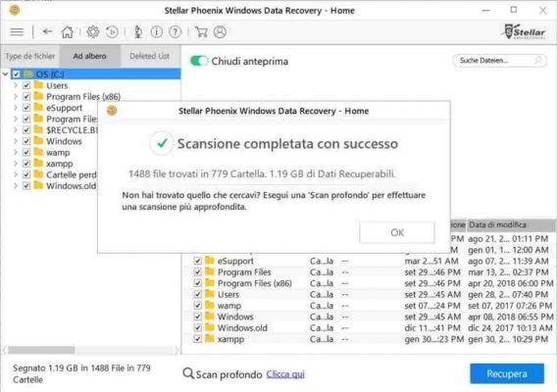Image resolution: width=557 pixels, height=392 pixels.
Task: Click the microscope tool icon
Action: 138,32
